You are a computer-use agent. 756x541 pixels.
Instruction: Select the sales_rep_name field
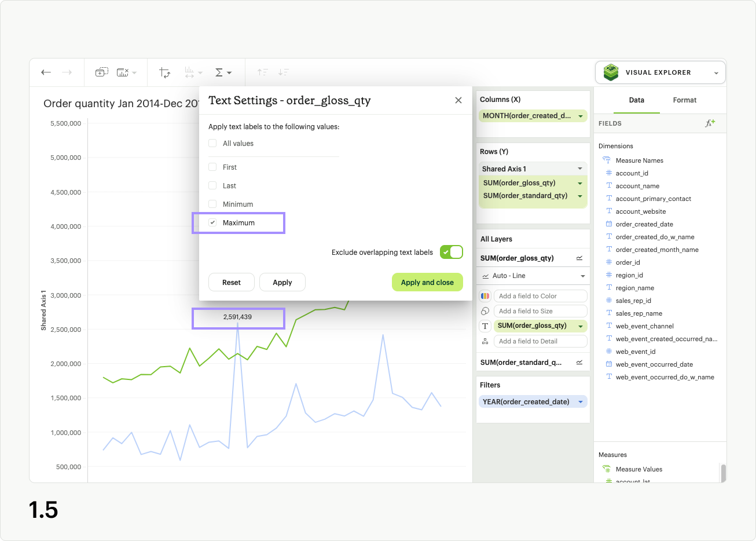pyautogui.click(x=639, y=313)
